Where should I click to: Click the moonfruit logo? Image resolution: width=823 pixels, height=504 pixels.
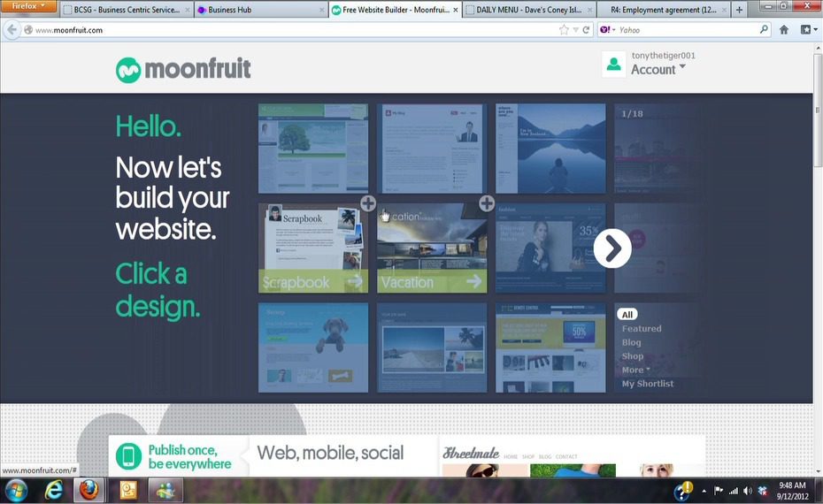(x=183, y=70)
